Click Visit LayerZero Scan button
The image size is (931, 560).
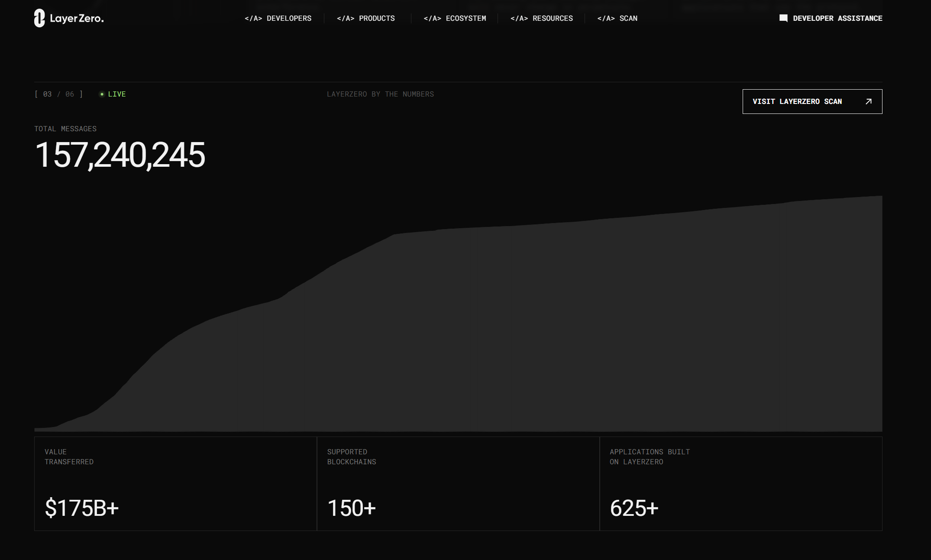797,101
